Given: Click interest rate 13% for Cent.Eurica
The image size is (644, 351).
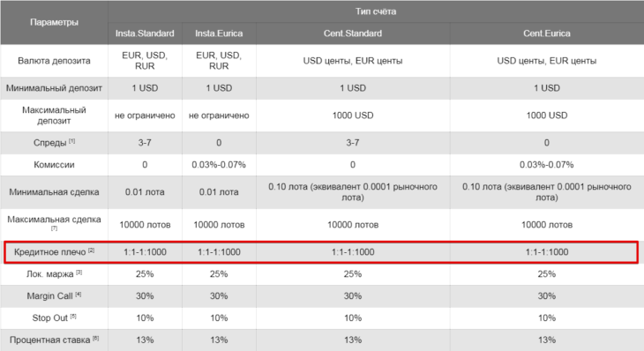Looking at the screenshot, I should coord(547,340).
